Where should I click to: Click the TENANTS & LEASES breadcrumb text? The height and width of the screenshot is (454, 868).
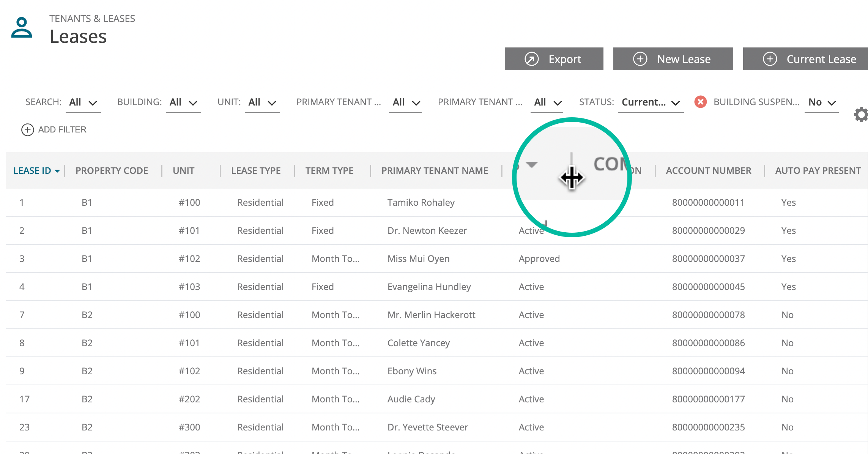92,19
